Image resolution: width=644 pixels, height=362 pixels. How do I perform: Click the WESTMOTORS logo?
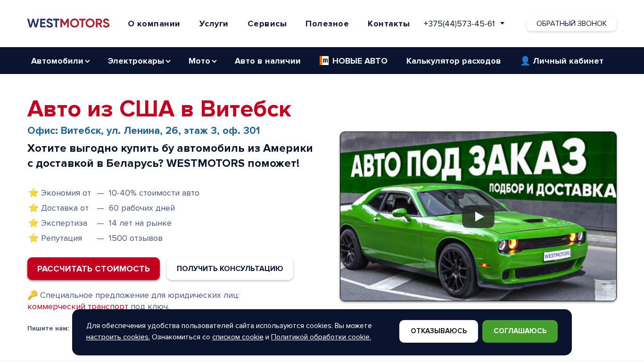pos(68,23)
